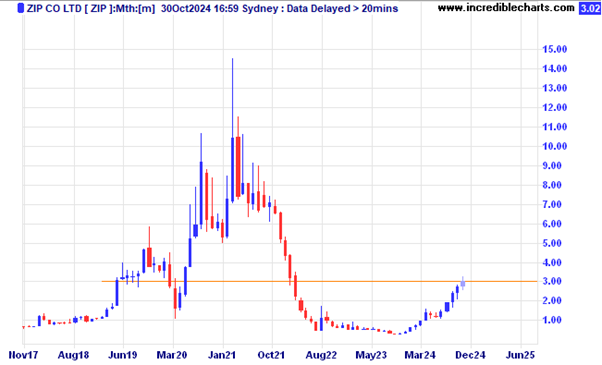Click the Jun19 date axis label
The height and width of the screenshot is (365, 602).
coord(122,355)
